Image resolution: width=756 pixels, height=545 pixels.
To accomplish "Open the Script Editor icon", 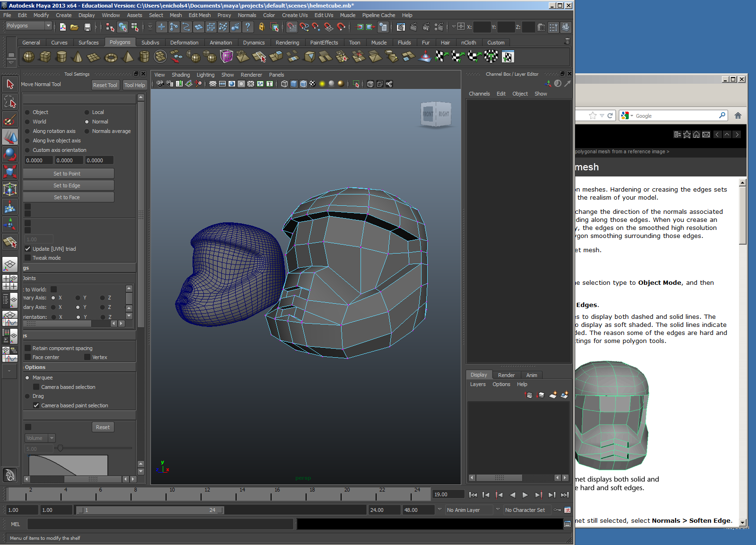I will 567,524.
